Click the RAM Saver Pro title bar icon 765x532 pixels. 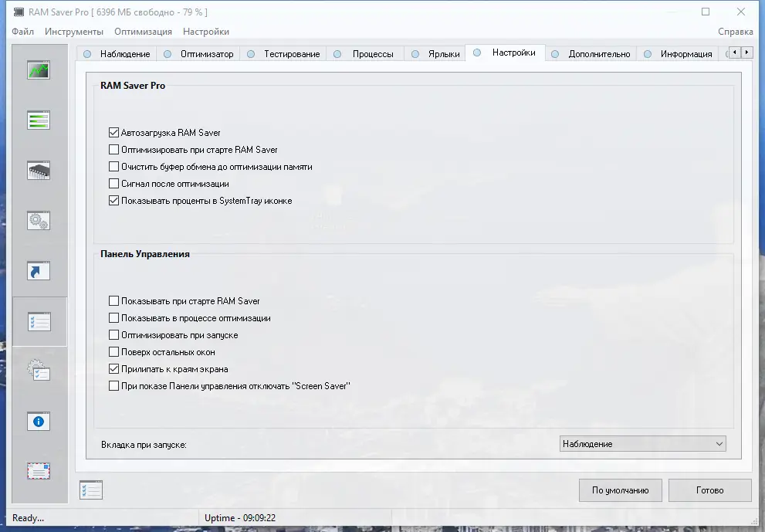coord(19,12)
